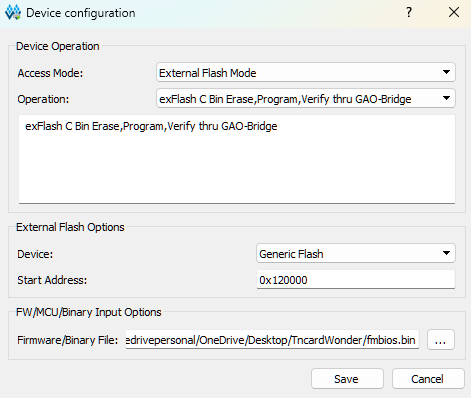
Task: Open the Access Mode combo box
Action: (x=306, y=72)
